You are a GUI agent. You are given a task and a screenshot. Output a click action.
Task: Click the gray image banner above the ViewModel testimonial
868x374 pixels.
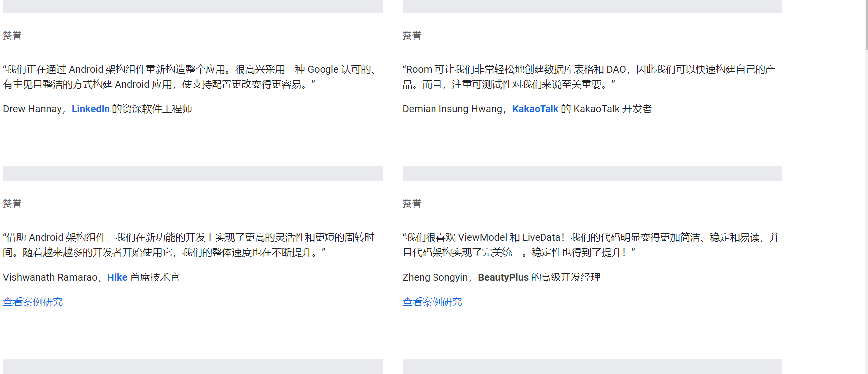(x=592, y=174)
